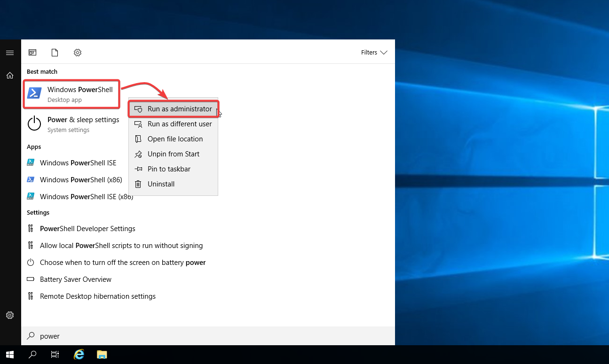The image size is (609, 364).
Task: Click "Pin to taskbar" in the context menu
Action: (x=169, y=169)
